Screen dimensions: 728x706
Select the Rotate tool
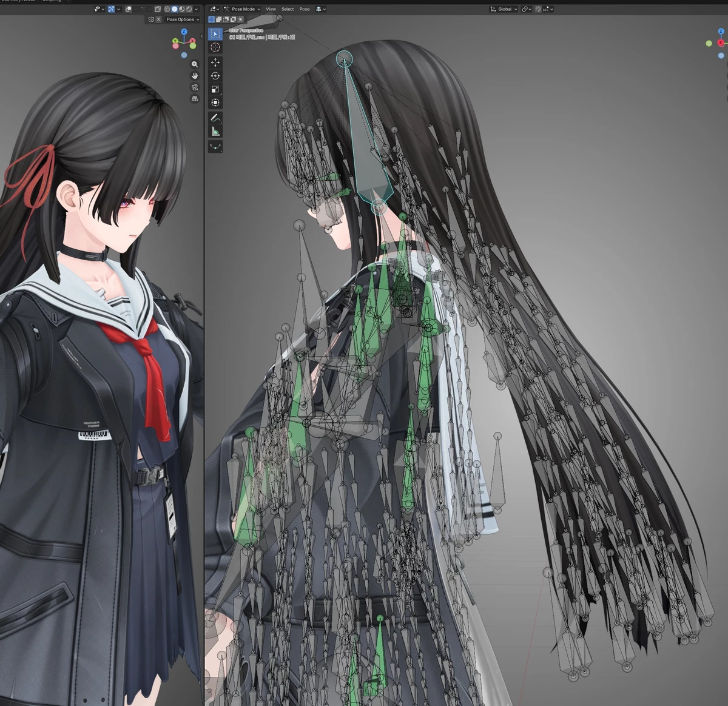[215, 76]
